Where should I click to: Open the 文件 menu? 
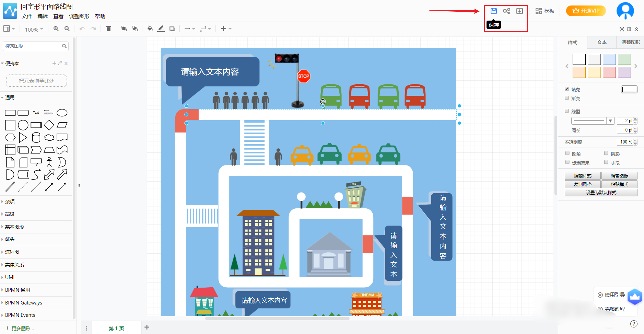(x=27, y=16)
